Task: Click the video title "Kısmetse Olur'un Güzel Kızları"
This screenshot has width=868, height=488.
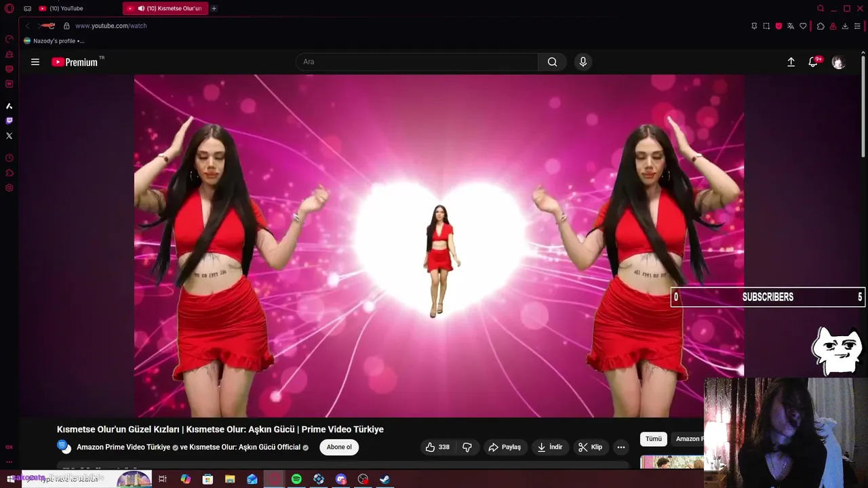Action: (x=220, y=429)
